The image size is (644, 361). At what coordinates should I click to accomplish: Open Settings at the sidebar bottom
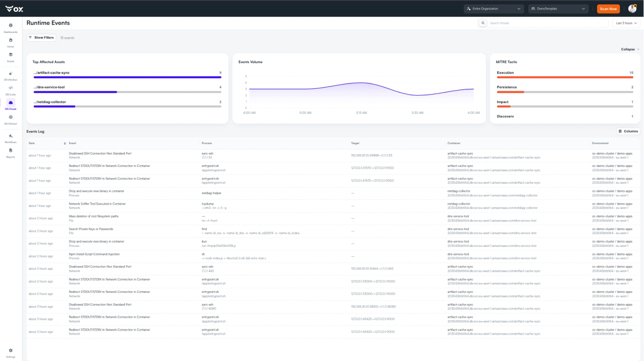tap(11, 353)
